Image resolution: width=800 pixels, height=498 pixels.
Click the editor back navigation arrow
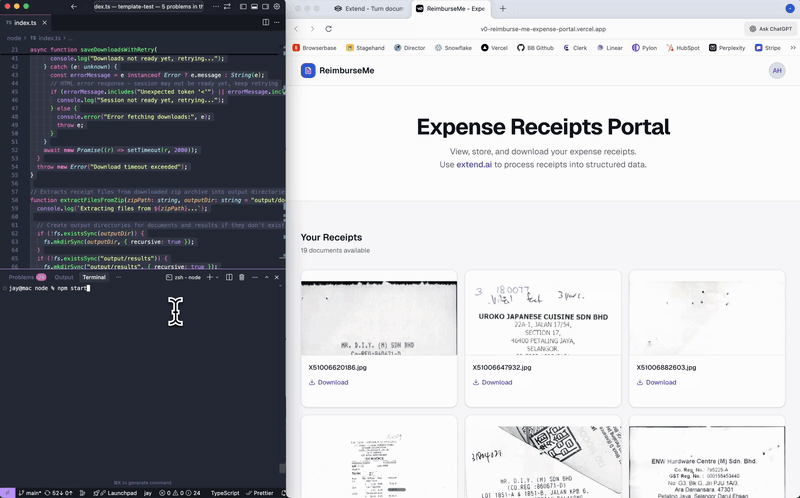(74, 7)
